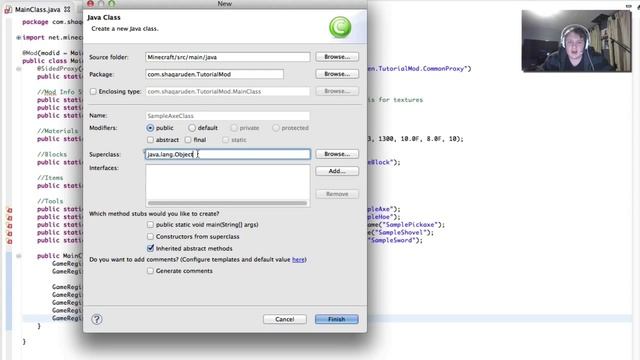Enable the abstract modifier checkbox
Image resolution: width=640 pixels, height=360 pixels.
150,140
